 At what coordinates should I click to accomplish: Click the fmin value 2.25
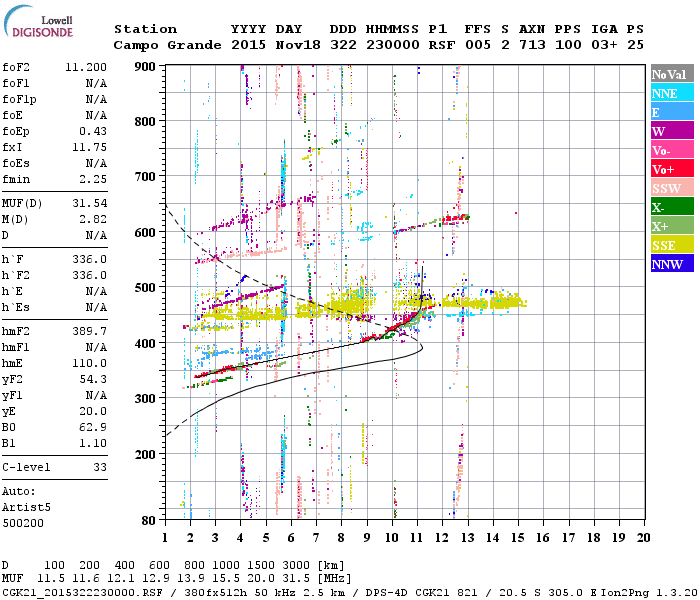pos(93,179)
